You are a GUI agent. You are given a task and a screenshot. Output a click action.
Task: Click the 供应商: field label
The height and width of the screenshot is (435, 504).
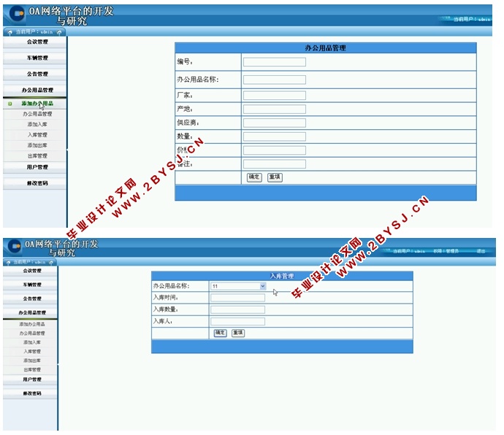pos(188,123)
